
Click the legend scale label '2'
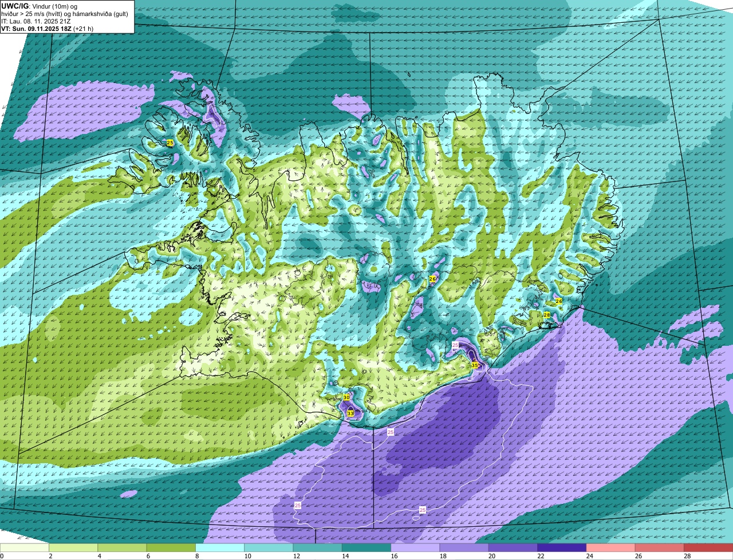50,556
